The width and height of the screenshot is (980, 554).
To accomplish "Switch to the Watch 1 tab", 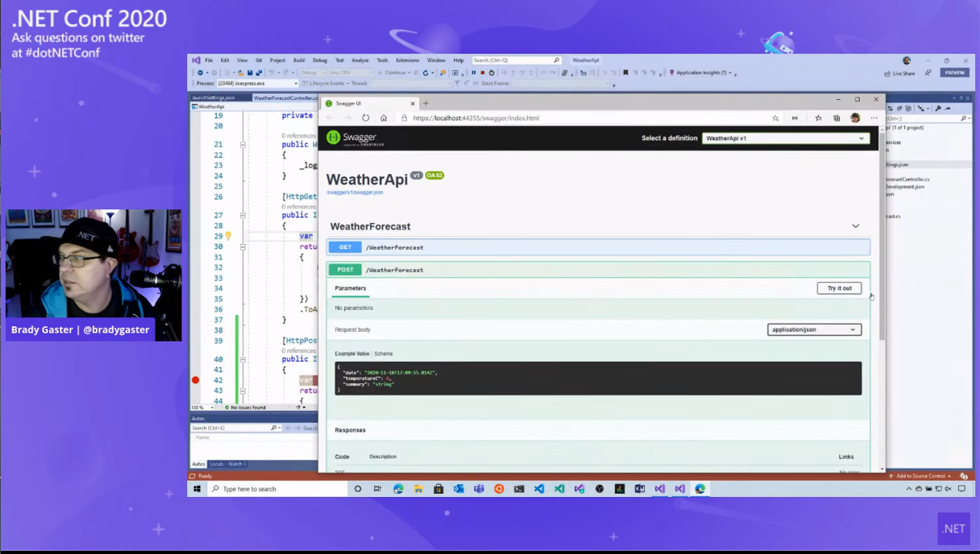I will (237, 464).
